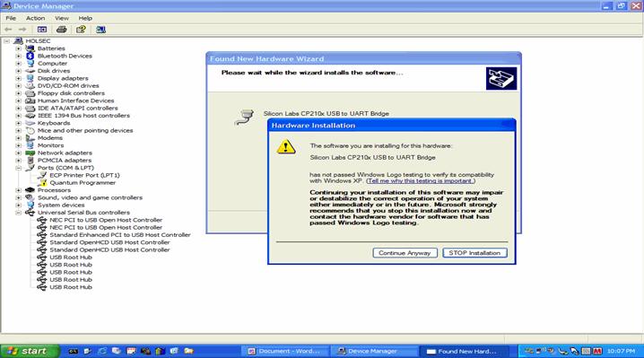Expand the System devices node
The height and width of the screenshot is (358, 644).
[18, 205]
